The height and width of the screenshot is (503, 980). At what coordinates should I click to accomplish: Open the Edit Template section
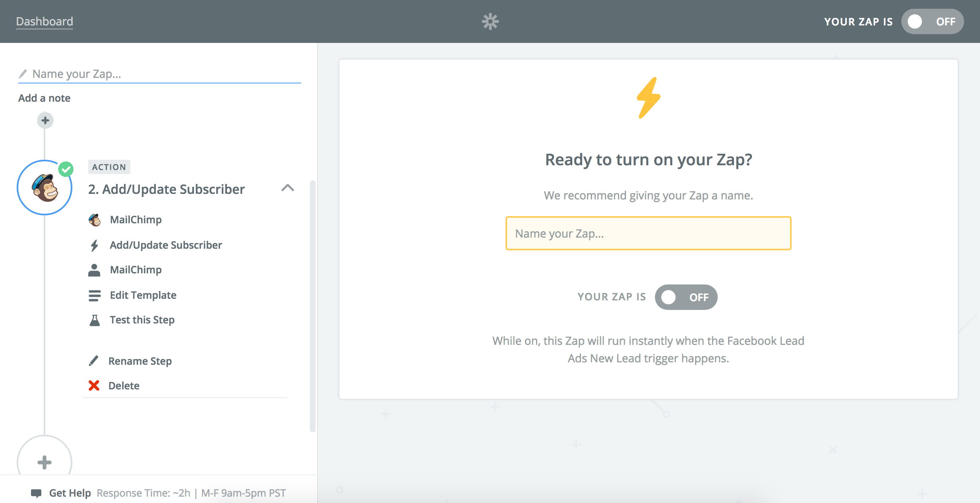tap(143, 295)
